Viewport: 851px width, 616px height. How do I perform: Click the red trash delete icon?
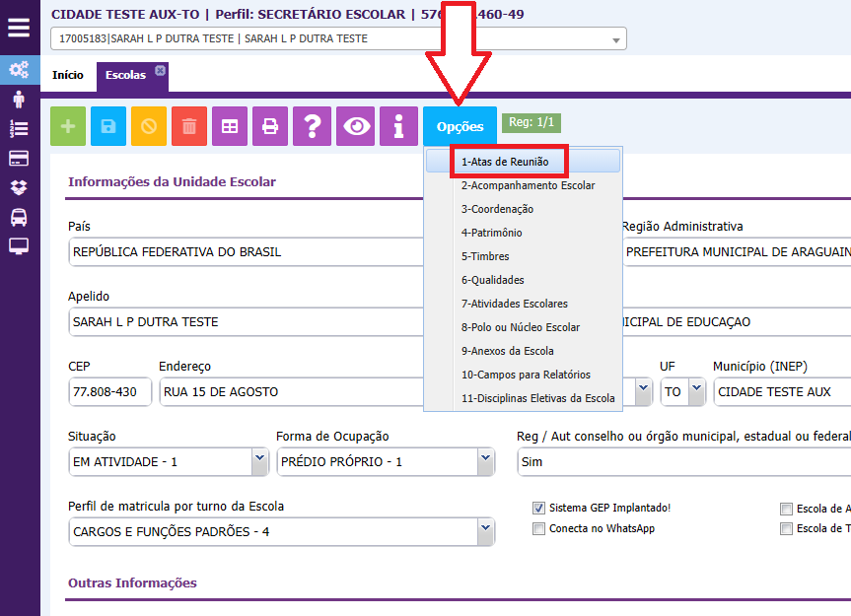189,126
